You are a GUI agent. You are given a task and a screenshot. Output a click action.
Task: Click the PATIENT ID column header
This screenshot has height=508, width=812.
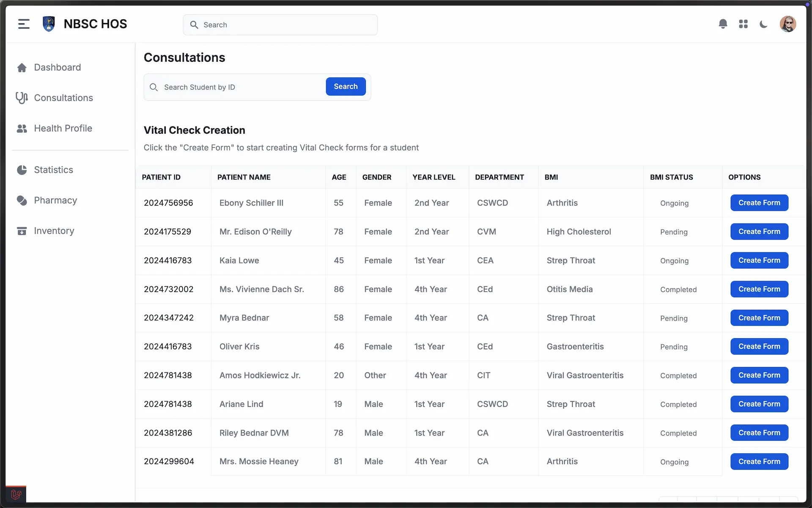click(x=161, y=177)
